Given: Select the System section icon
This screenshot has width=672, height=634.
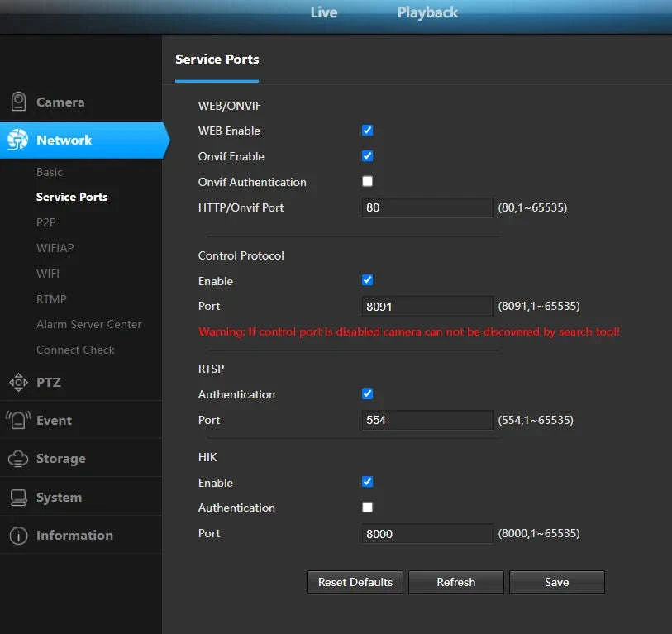Looking at the screenshot, I should [18, 496].
